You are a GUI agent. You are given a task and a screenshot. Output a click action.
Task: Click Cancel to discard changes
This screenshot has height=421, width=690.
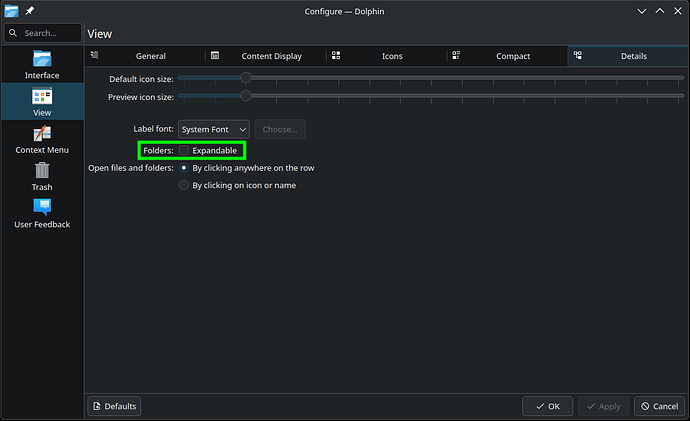pos(659,406)
